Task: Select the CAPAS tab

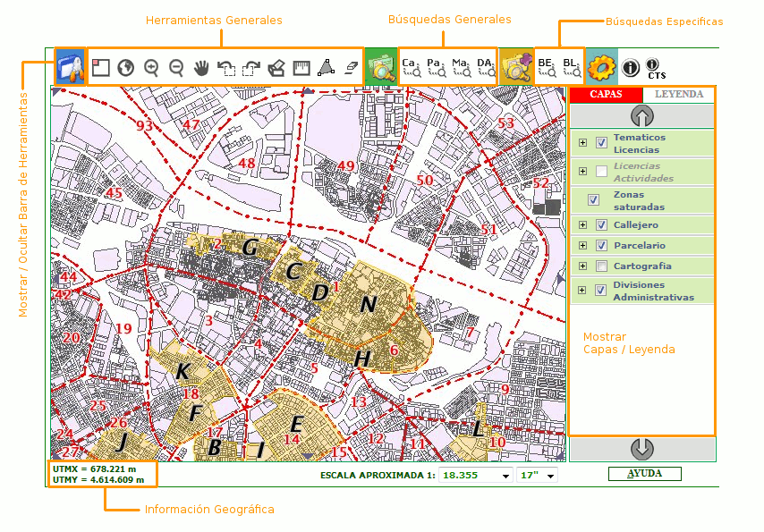Action: (x=606, y=94)
